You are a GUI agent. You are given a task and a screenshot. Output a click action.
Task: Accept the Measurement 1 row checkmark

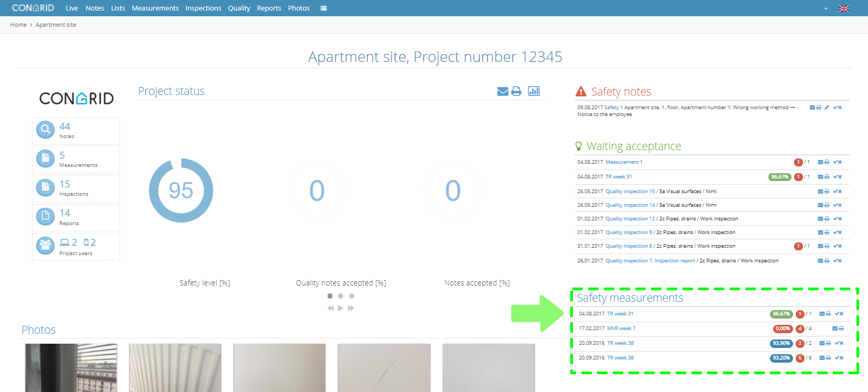(x=836, y=162)
